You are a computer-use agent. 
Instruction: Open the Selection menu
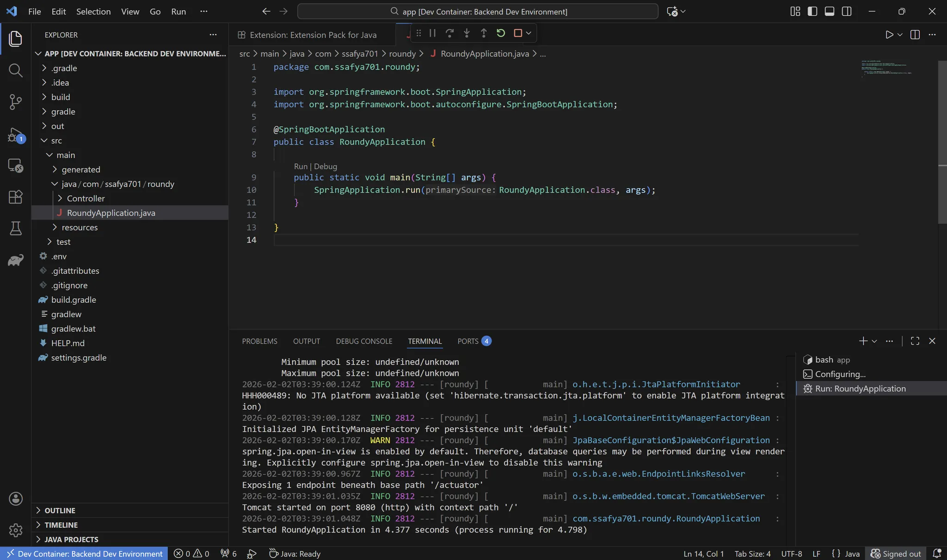[x=93, y=12]
